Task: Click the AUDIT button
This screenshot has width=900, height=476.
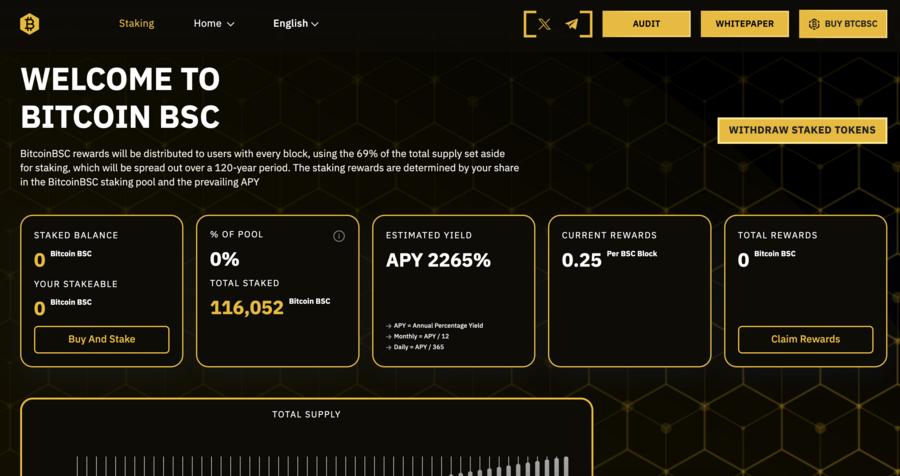Action: (x=646, y=24)
